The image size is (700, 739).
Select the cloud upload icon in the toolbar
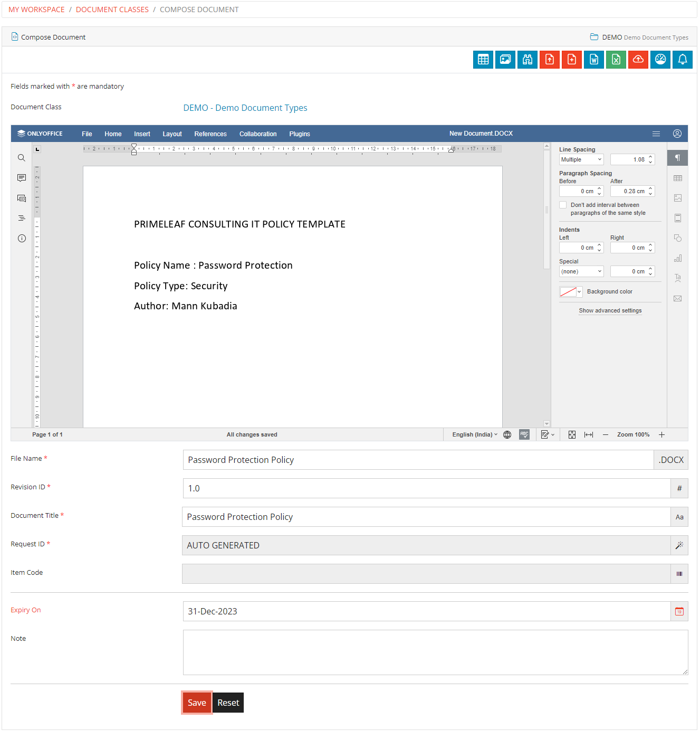(x=638, y=60)
